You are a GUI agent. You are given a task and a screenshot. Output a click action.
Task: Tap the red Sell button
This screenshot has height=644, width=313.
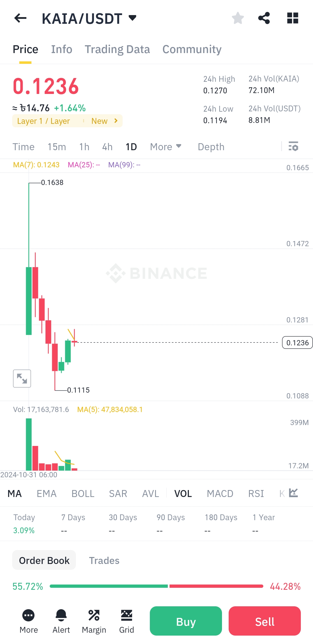click(x=265, y=621)
